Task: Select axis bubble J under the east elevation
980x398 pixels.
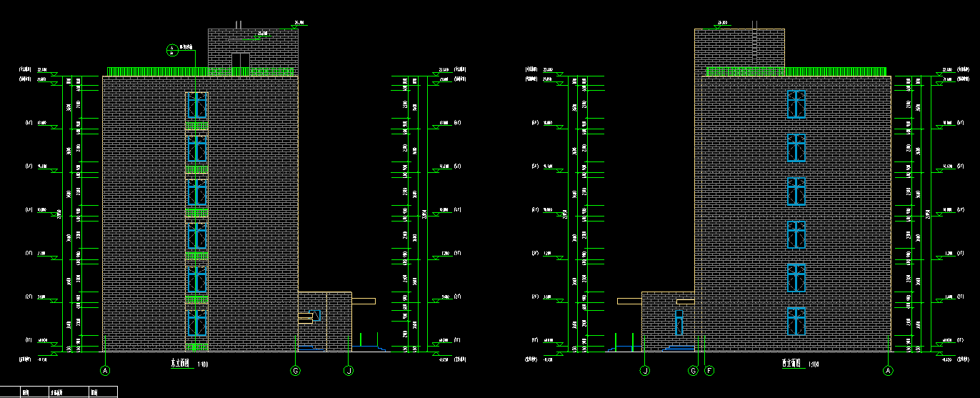Action: (x=349, y=371)
